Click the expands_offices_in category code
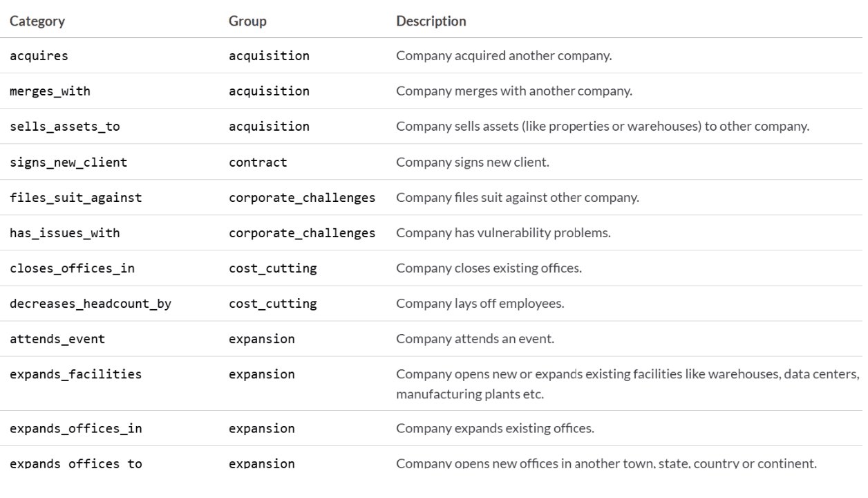This screenshot has width=868, height=498. pos(75,428)
